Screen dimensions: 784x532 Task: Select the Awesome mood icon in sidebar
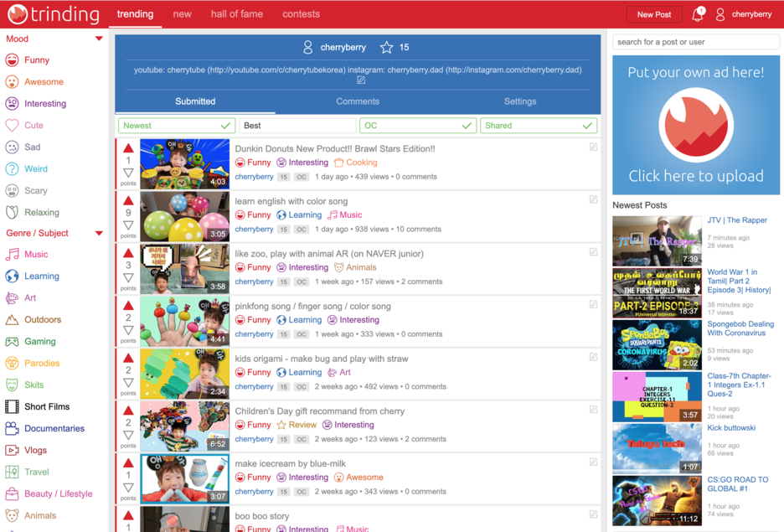click(x=12, y=81)
